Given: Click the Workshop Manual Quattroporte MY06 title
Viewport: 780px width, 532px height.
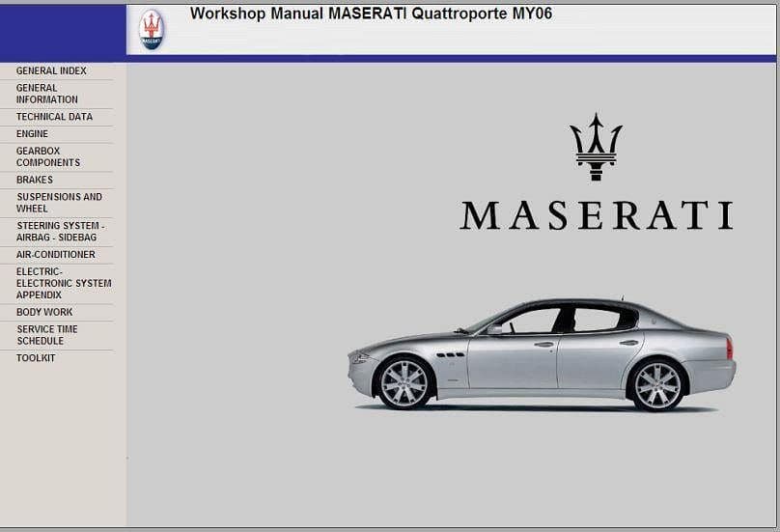Looking at the screenshot, I should [x=371, y=14].
